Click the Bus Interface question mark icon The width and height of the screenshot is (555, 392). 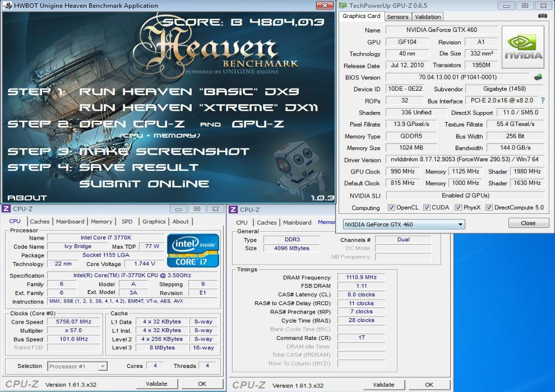543,100
